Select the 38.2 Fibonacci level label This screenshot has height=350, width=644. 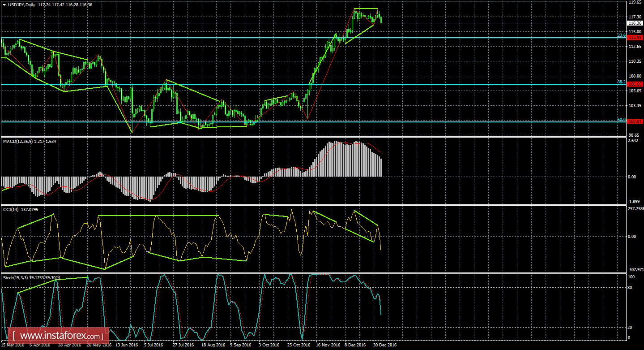[621, 82]
